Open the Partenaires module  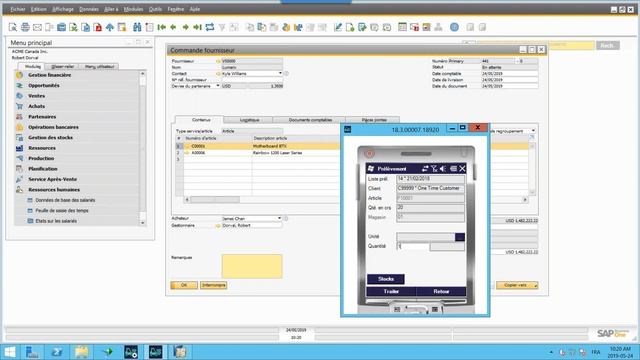tap(42, 117)
